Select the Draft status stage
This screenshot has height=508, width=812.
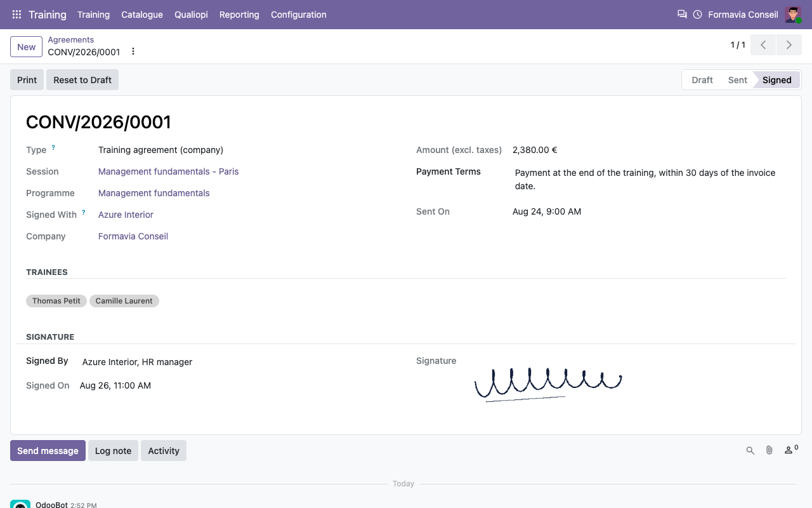click(702, 80)
